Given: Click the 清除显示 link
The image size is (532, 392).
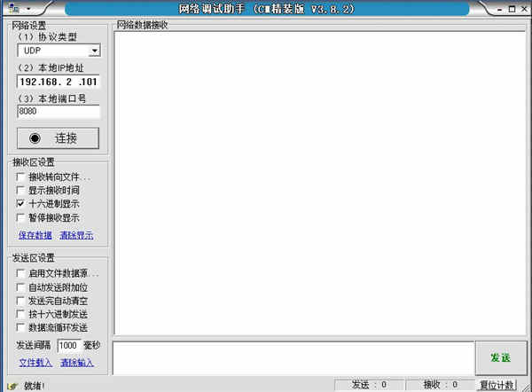Looking at the screenshot, I should (x=76, y=235).
